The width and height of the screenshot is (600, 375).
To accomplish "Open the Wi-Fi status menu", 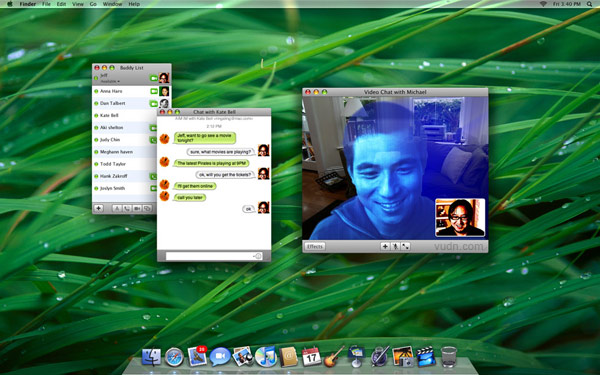I will [x=543, y=4].
